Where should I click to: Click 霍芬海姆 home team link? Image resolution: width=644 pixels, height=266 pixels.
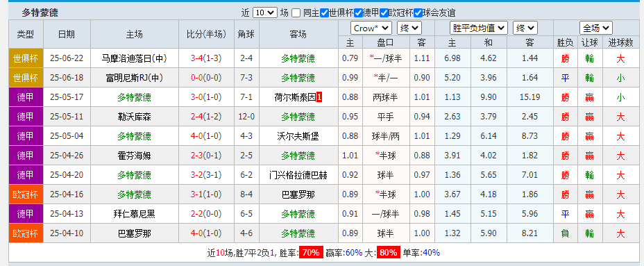click(135, 156)
